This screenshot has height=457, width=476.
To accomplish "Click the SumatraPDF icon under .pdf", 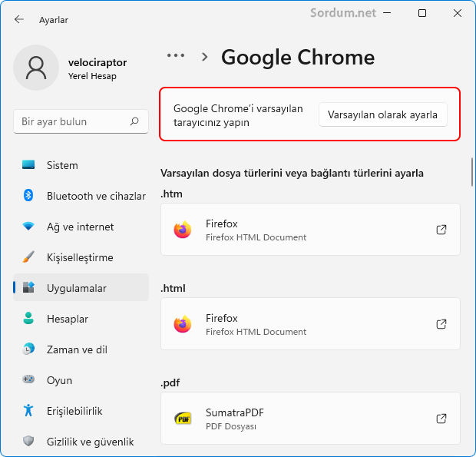I will click(x=183, y=419).
